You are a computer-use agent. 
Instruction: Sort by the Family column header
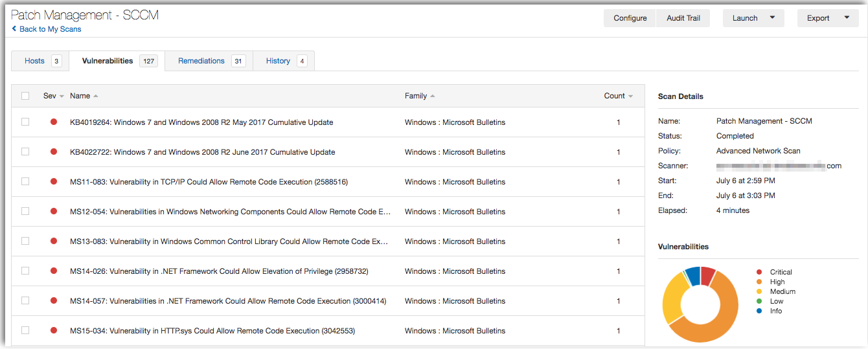click(x=420, y=96)
